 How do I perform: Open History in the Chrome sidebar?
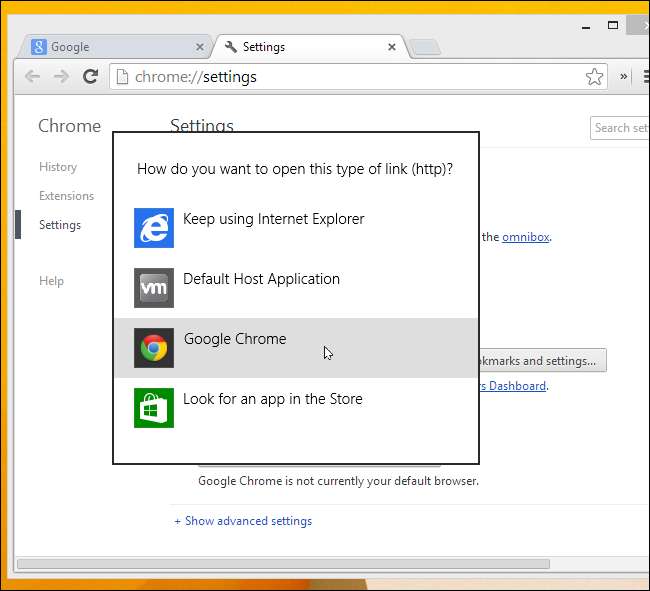click(58, 167)
